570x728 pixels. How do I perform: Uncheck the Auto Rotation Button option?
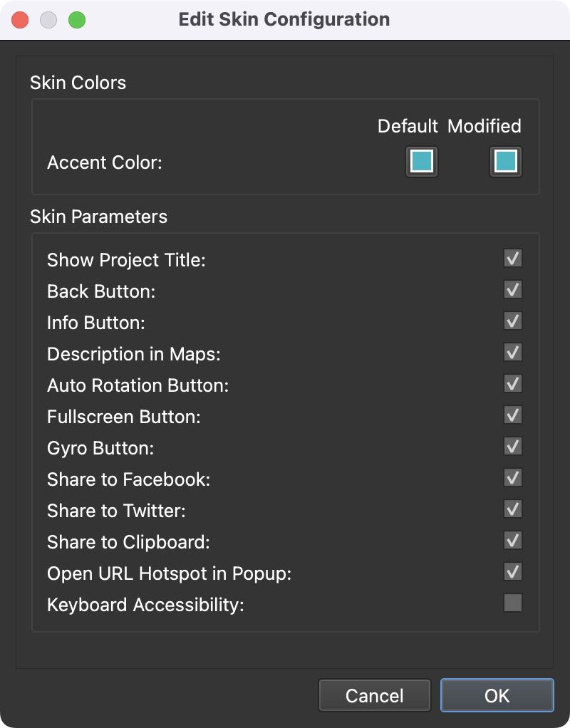(x=512, y=383)
